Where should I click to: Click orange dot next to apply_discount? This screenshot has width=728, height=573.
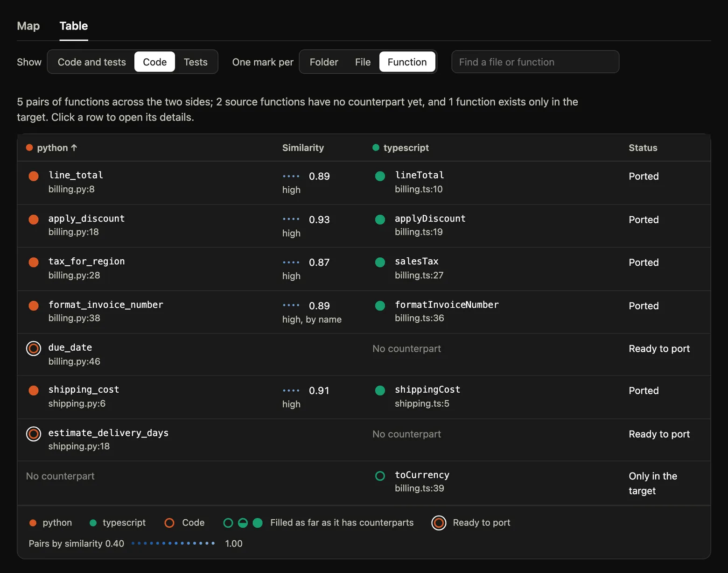pos(34,219)
